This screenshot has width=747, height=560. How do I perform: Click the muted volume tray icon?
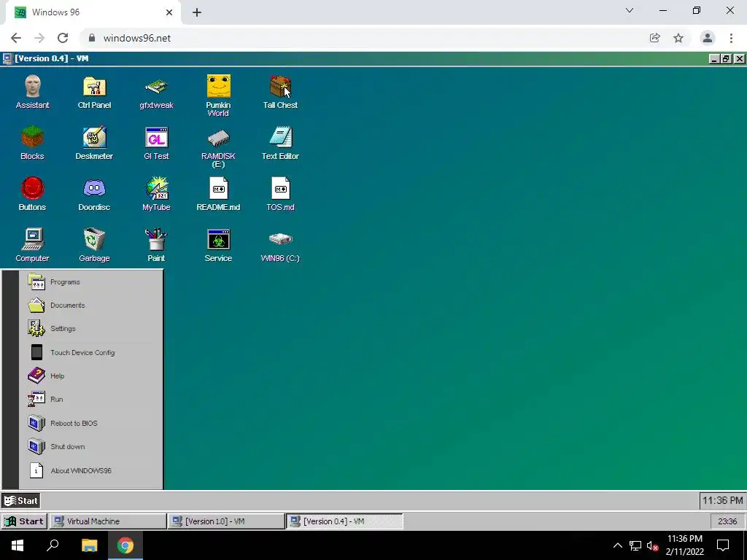point(653,545)
